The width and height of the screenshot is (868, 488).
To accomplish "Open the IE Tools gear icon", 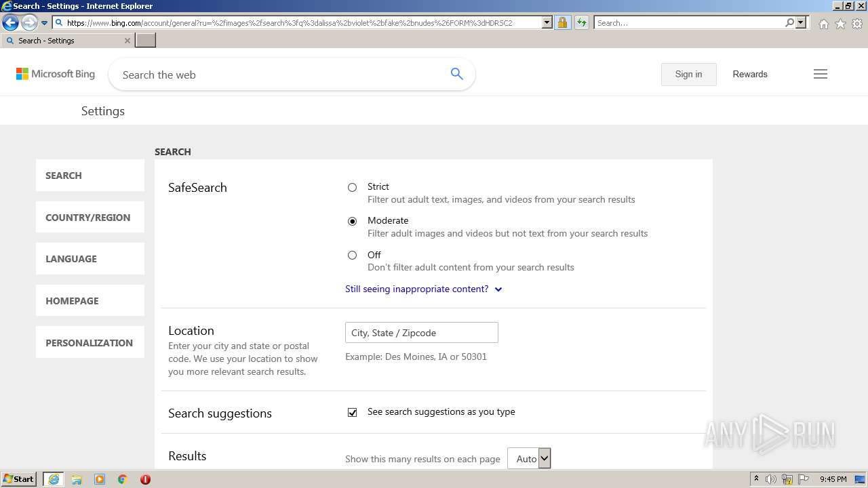I will pyautogui.click(x=857, y=23).
